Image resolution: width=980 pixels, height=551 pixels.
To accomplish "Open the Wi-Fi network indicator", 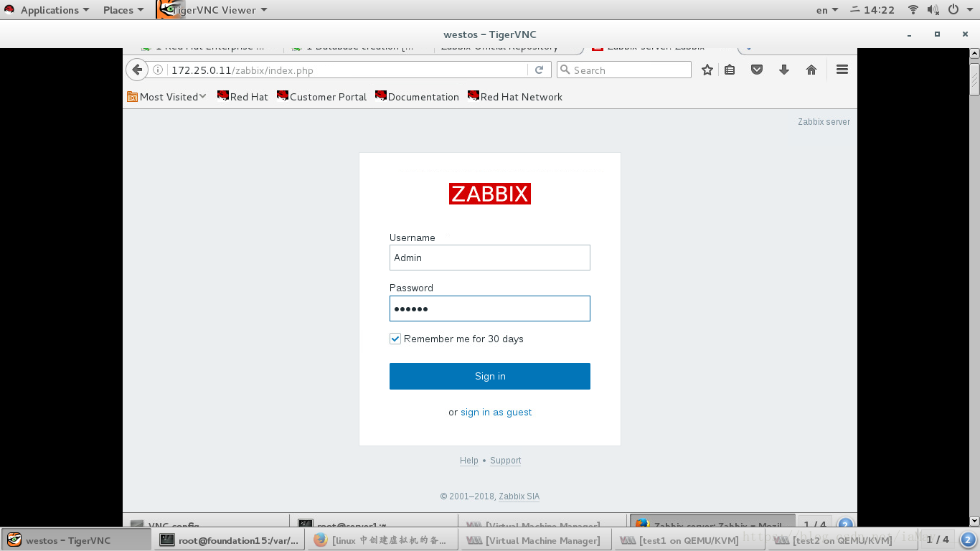I will 913,10.
